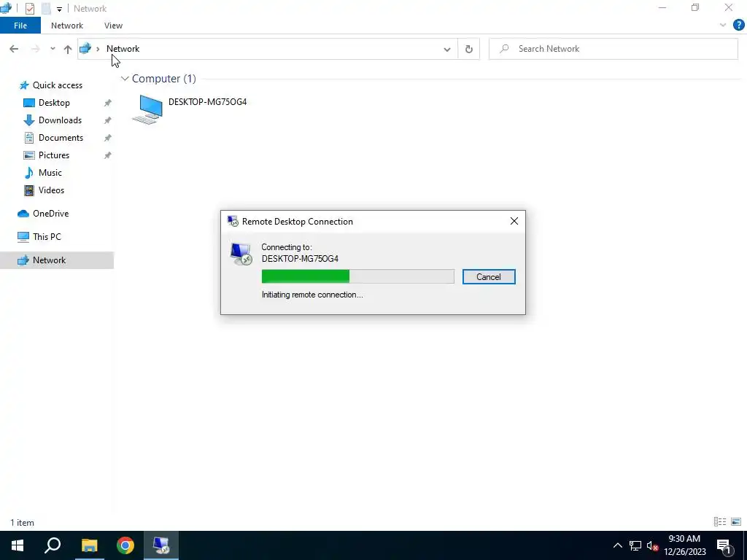Open the Customize Quick Access Toolbar dropdown
The width and height of the screenshot is (747, 560).
[59, 9]
